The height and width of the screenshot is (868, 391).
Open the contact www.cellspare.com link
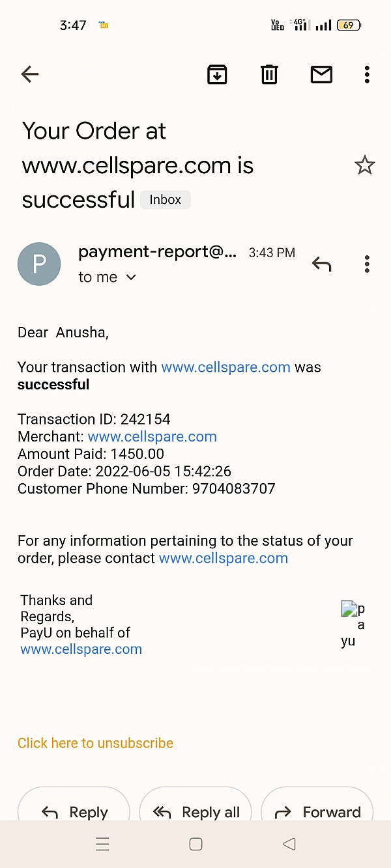click(223, 558)
